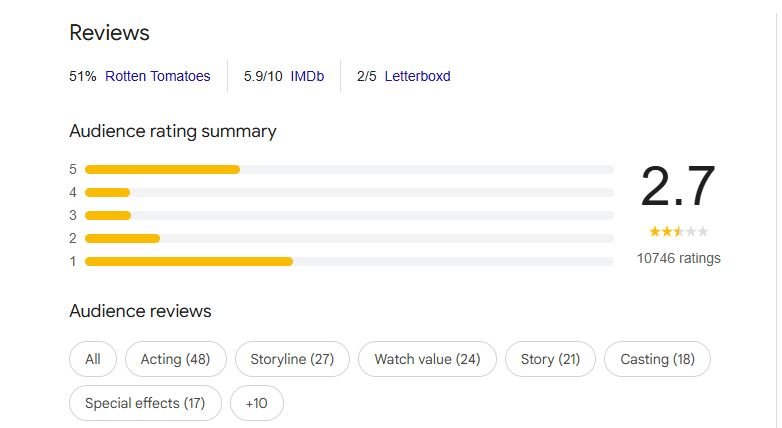The height and width of the screenshot is (428, 782).
Task: Click the 2-star rating bar
Action: point(349,238)
